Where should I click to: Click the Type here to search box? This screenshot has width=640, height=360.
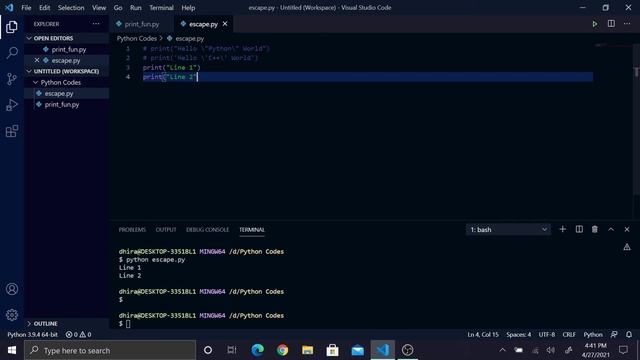pyautogui.click(x=110, y=350)
